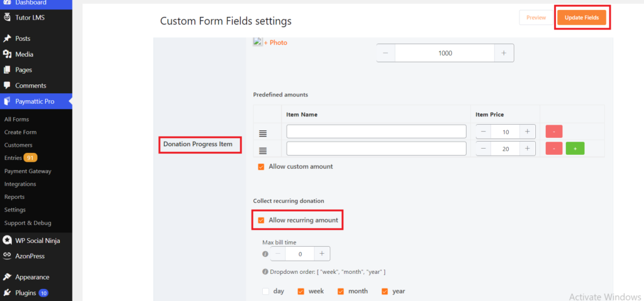Viewport: 644px width, 301px height.
Task: Click the Max bill time info icon
Action: [x=265, y=254]
